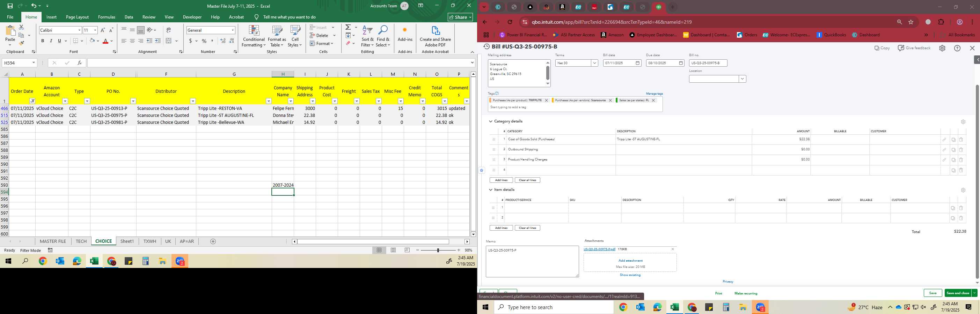Viewport: 980px width, 314px height.
Task: Reload the QuickBooks page in Chrome
Action: 510,22
